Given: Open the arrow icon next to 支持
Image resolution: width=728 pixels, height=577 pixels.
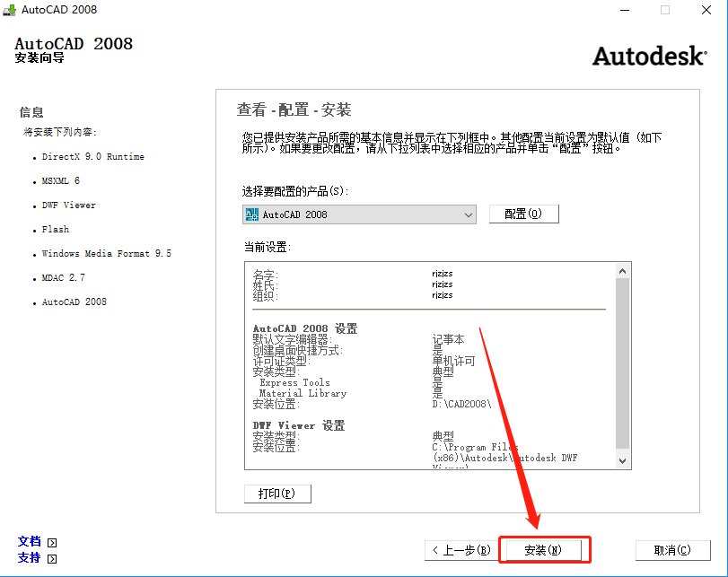Looking at the screenshot, I should pos(52,559).
